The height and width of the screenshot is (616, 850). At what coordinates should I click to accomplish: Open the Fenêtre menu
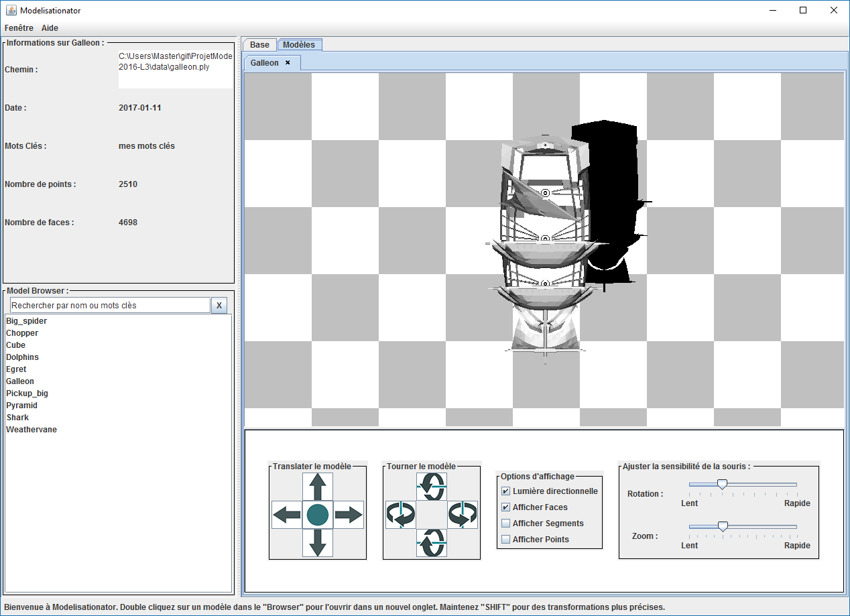click(19, 28)
